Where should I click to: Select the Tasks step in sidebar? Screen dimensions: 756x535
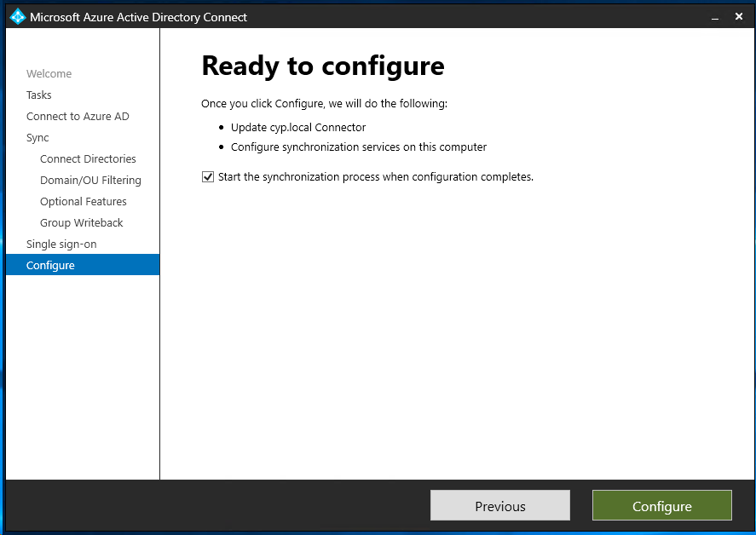[x=39, y=95]
